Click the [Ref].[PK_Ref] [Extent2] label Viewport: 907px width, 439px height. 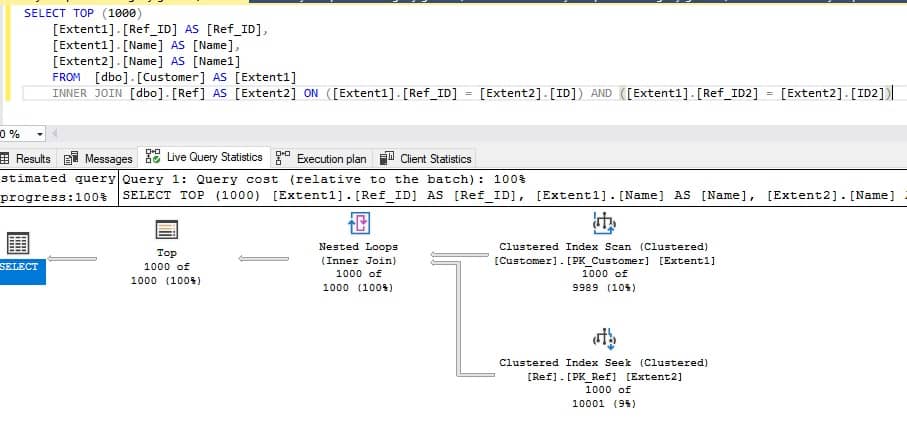[x=604, y=377]
